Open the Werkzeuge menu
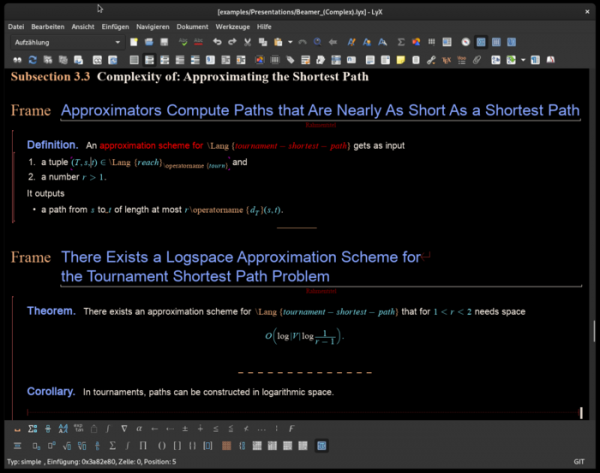Screen dimensions: 600x473 [232, 25]
